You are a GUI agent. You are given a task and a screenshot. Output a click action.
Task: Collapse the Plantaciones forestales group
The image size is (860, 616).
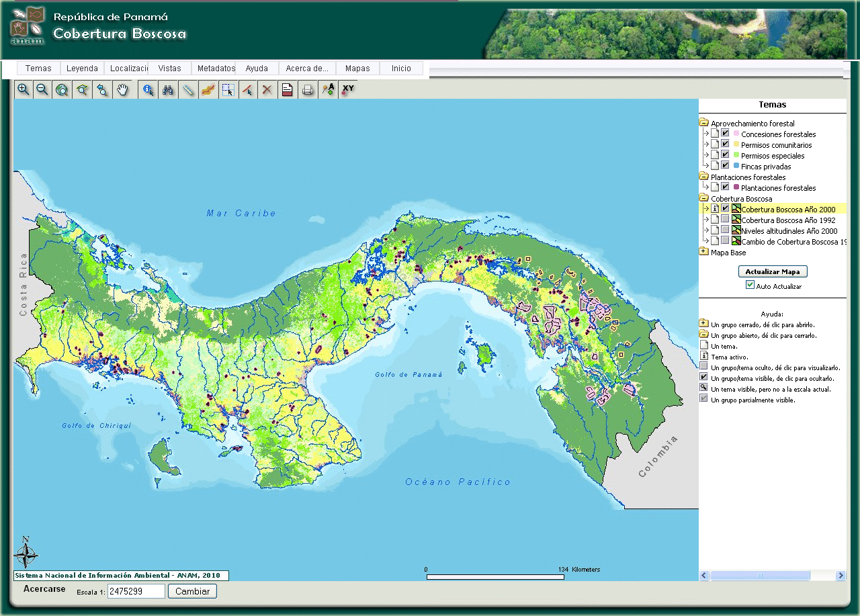(702, 177)
